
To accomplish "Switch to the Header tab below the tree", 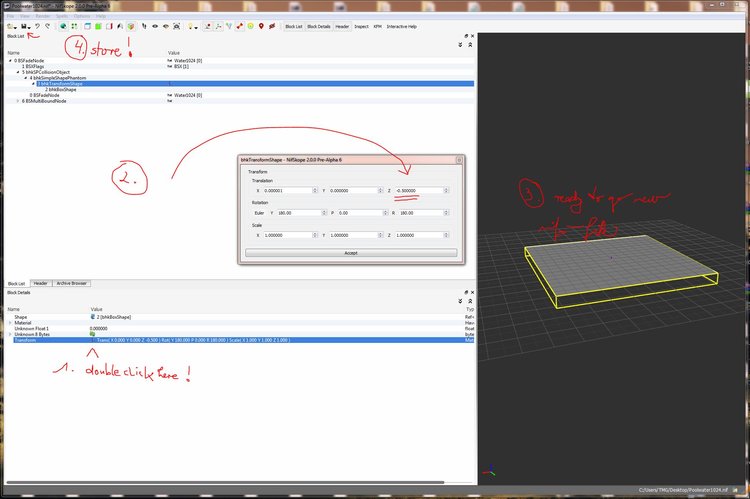I will coord(41,283).
